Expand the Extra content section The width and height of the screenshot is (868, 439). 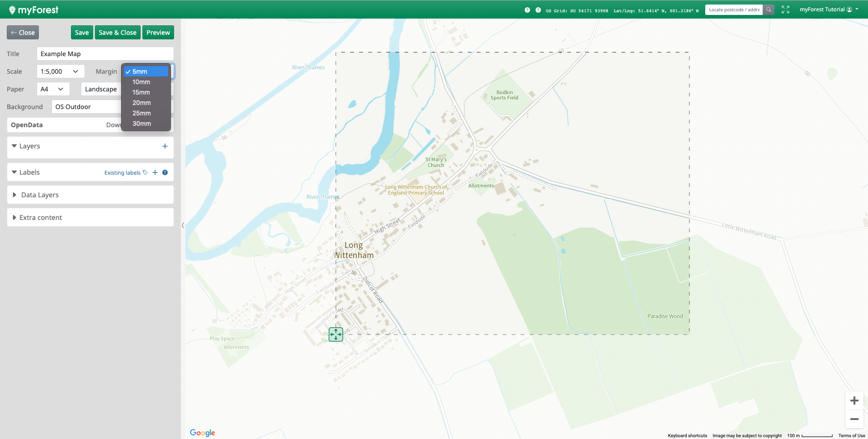40,218
